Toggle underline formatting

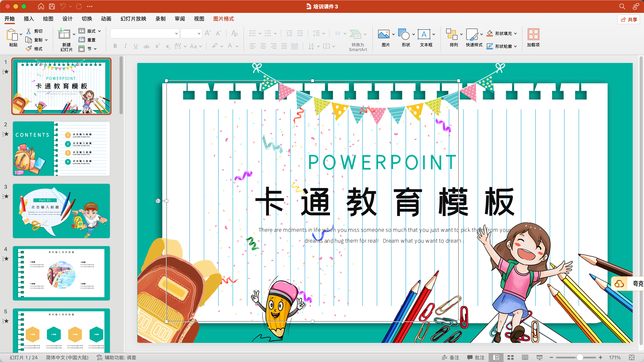[x=136, y=46]
